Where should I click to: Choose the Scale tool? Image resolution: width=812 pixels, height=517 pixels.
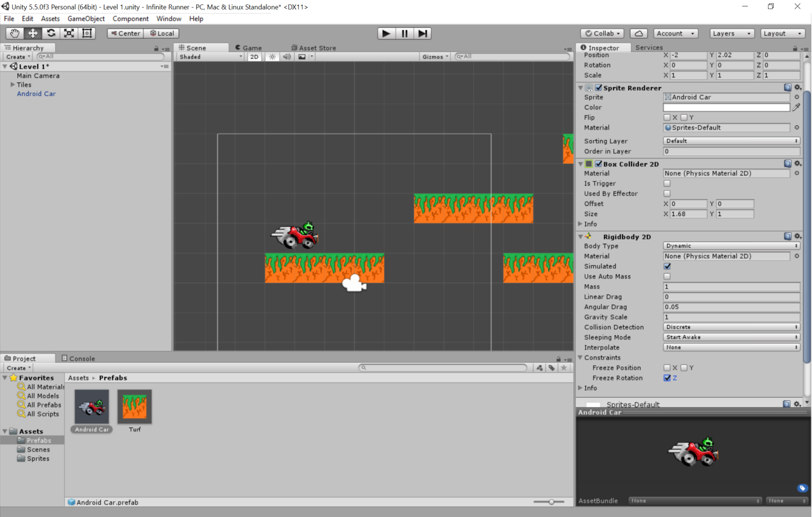(x=69, y=33)
